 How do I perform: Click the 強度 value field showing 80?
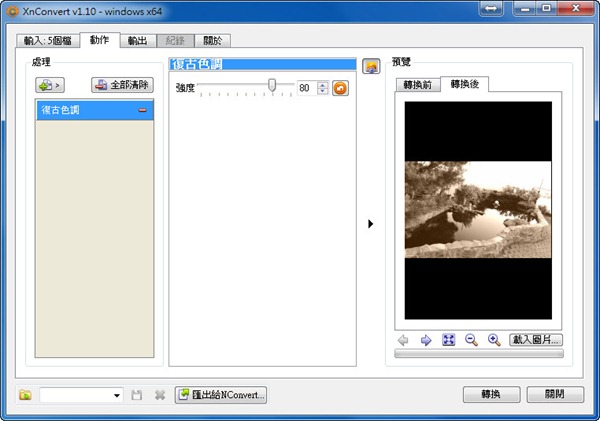(x=307, y=88)
